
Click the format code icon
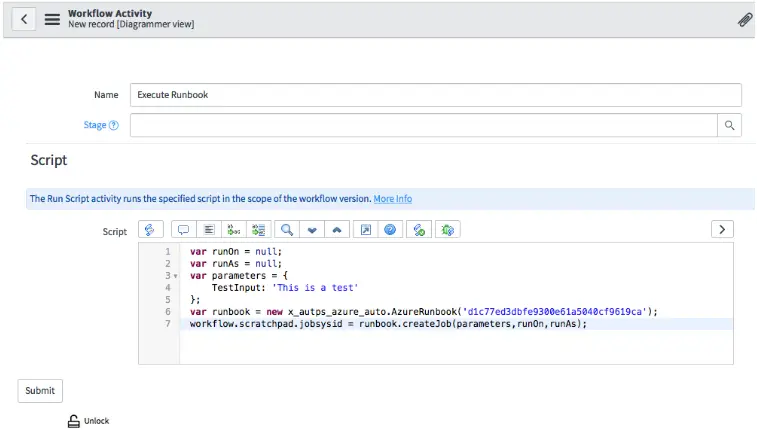coord(209,230)
